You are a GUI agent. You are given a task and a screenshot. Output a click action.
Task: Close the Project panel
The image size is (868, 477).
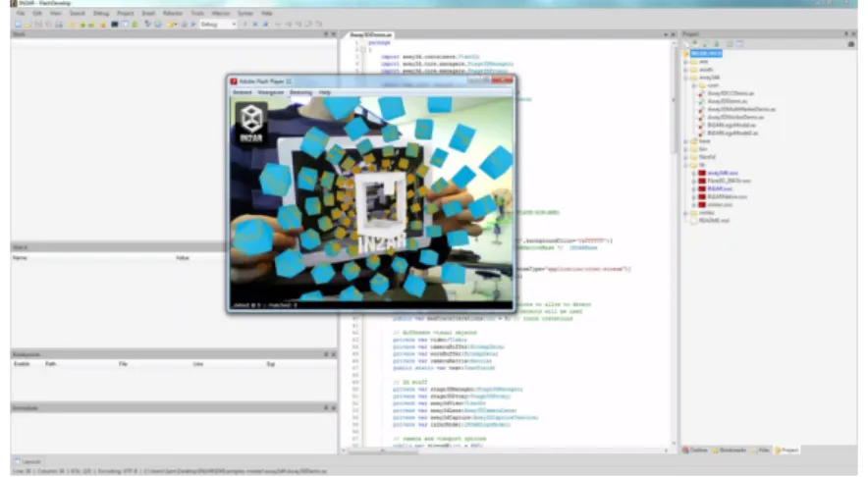(853, 34)
